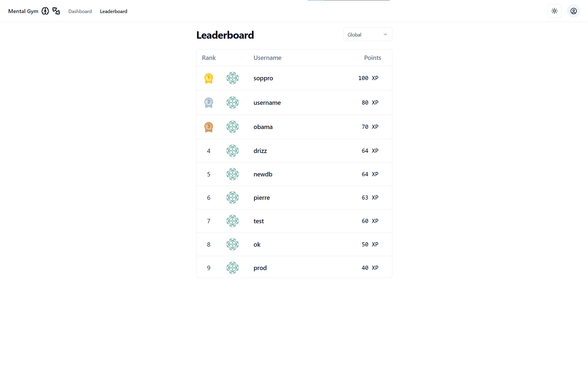The image size is (588, 392).
Task: Click the username newdb
Action: click(x=263, y=174)
